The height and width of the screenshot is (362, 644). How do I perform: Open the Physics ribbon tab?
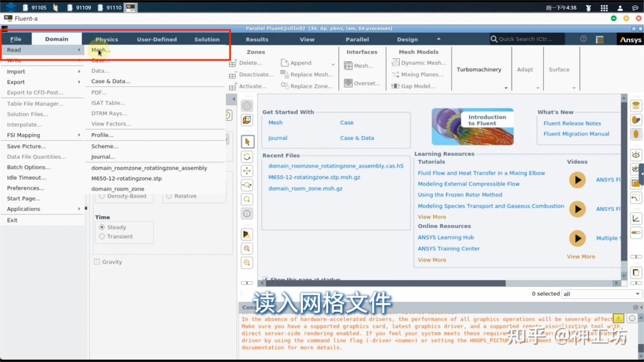click(x=107, y=40)
